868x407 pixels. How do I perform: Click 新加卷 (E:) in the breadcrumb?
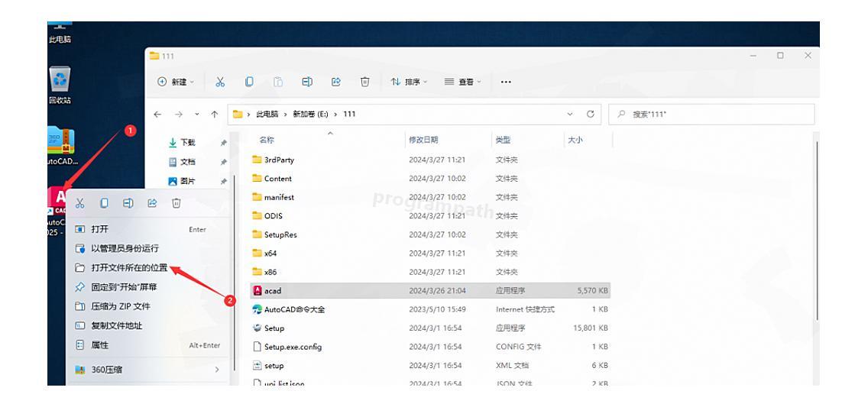(310, 114)
